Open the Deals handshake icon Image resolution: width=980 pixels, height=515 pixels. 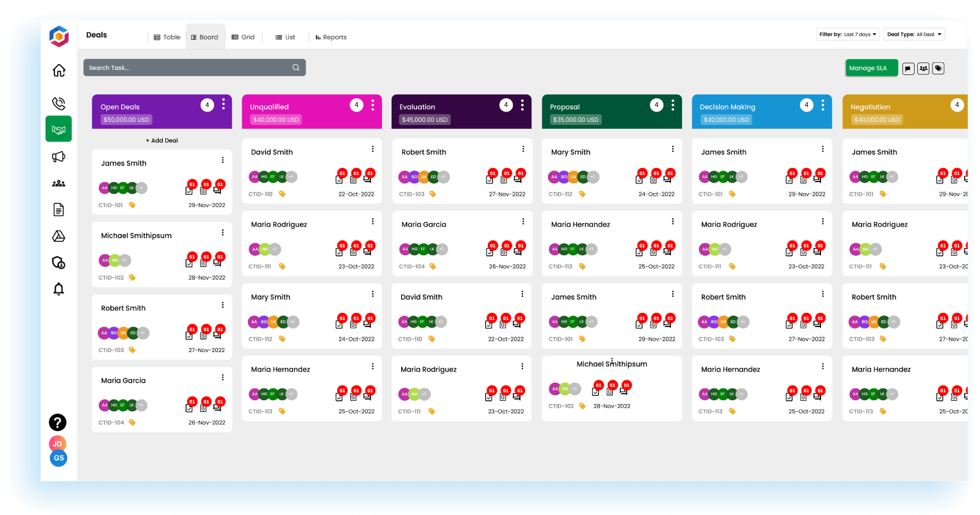(58, 128)
